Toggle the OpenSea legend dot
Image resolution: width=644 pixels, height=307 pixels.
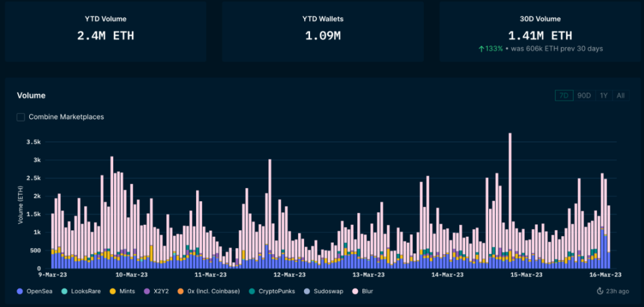[x=19, y=291]
